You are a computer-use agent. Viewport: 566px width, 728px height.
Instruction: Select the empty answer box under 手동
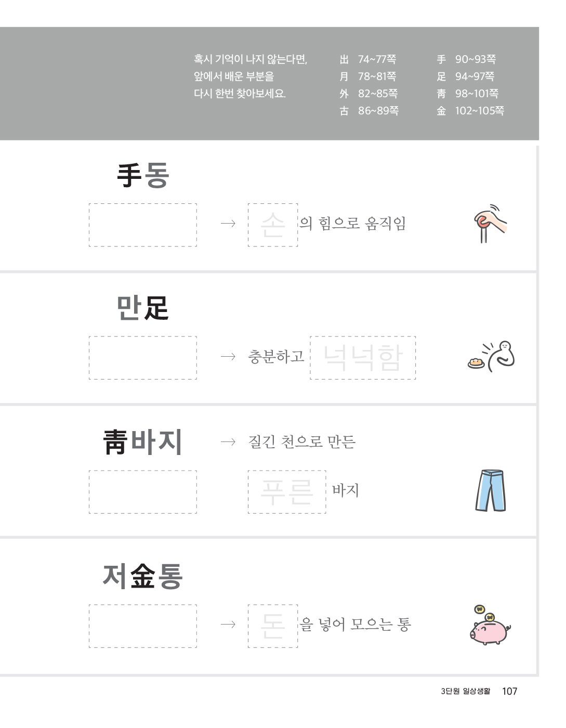[x=143, y=225]
